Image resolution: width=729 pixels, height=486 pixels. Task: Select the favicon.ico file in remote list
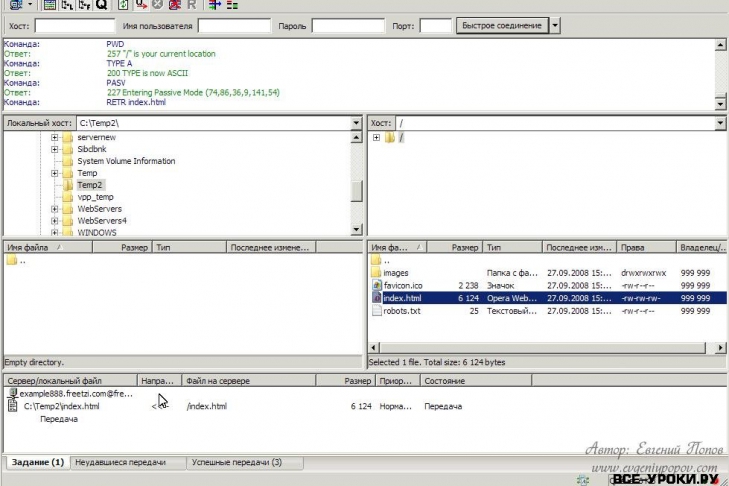(402, 285)
